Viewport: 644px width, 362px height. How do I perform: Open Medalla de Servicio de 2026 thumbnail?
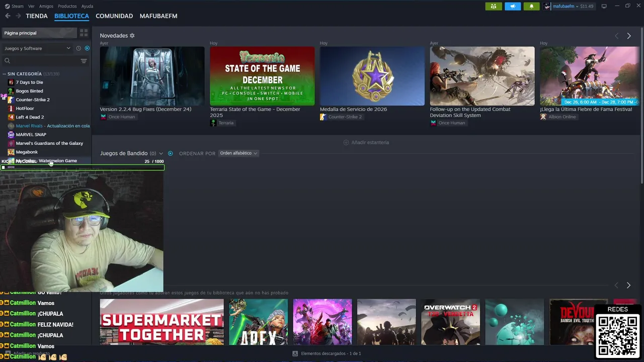[372, 76]
